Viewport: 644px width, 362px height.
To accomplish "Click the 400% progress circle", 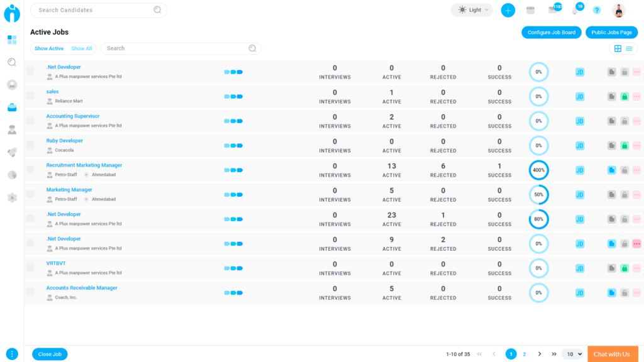I will pyautogui.click(x=539, y=170).
